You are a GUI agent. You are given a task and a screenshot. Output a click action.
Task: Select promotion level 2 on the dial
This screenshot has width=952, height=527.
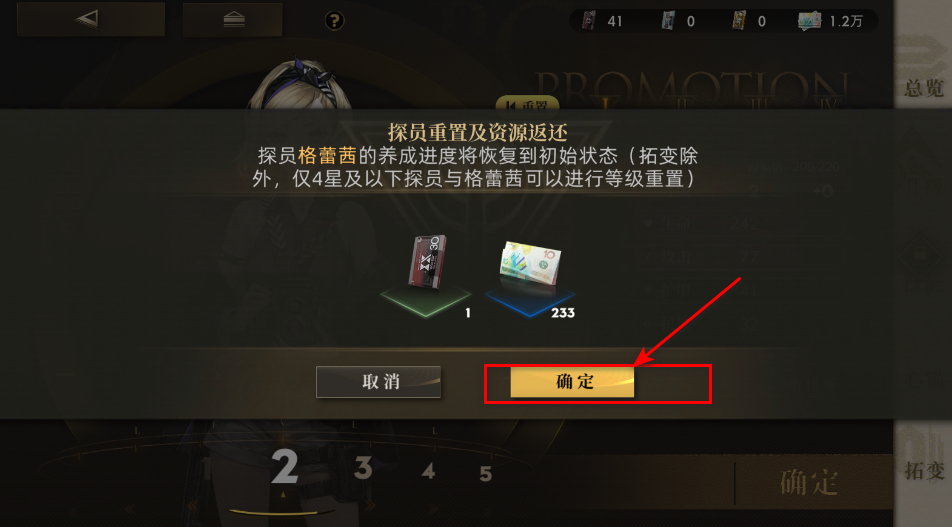285,467
